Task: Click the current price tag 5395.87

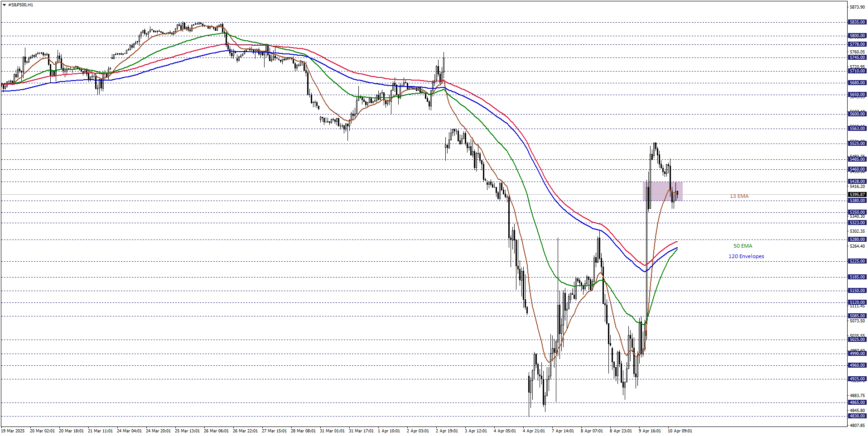Action: pyautogui.click(x=857, y=195)
